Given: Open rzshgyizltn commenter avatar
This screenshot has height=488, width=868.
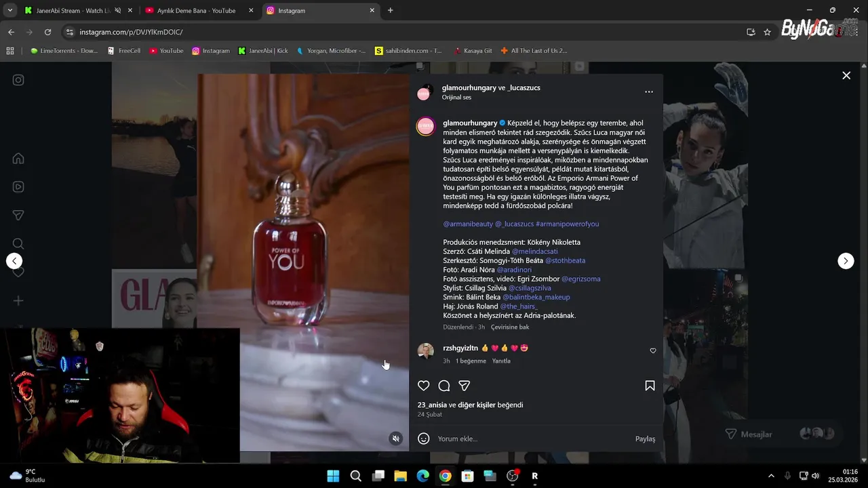Looking at the screenshot, I should click(x=425, y=351).
